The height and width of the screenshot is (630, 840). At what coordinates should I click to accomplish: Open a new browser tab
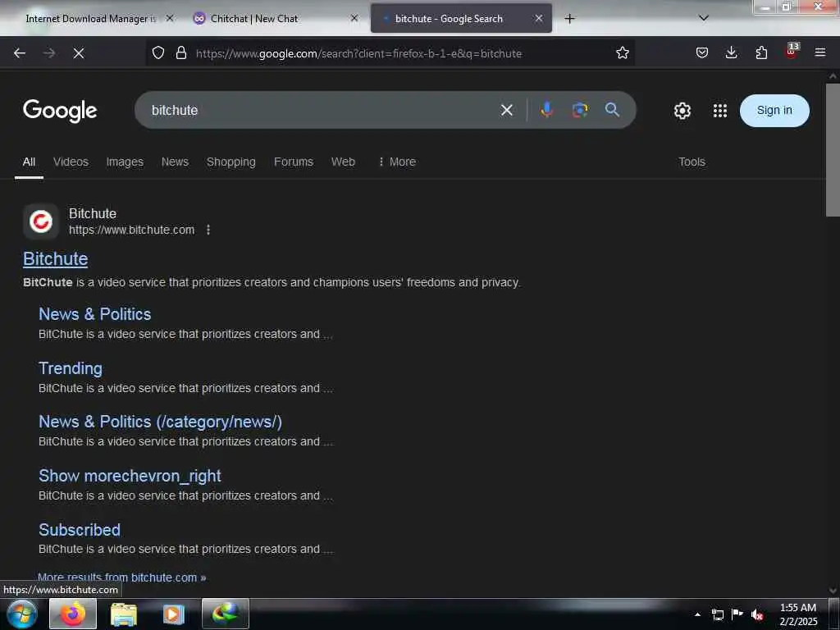coord(569,19)
